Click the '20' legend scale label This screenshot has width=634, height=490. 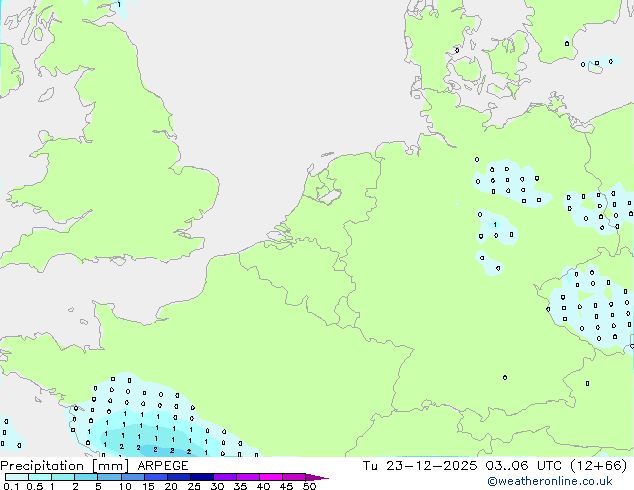coord(171,486)
